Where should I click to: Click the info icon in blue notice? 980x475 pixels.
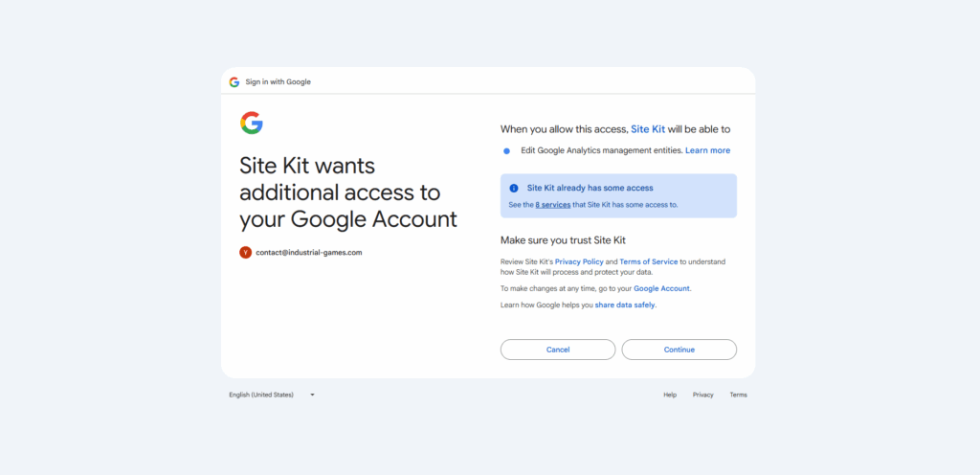point(514,189)
